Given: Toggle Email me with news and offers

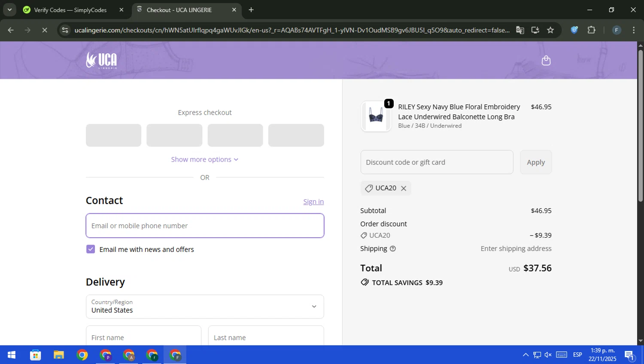Looking at the screenshot, I should tap(91, 249).
